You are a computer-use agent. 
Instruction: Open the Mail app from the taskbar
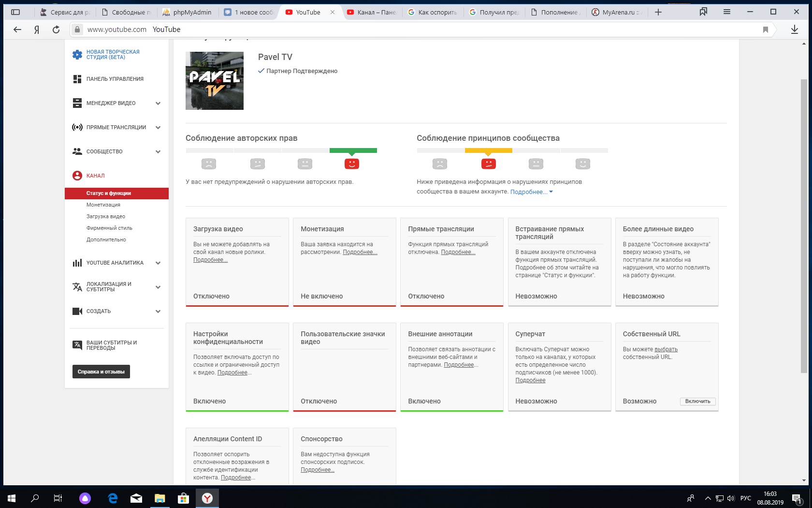(x=136, y=498)
